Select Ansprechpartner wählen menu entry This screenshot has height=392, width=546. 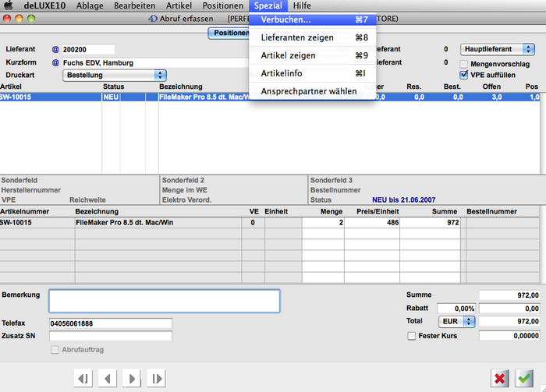pyautogui.click(x=309, y=91)
